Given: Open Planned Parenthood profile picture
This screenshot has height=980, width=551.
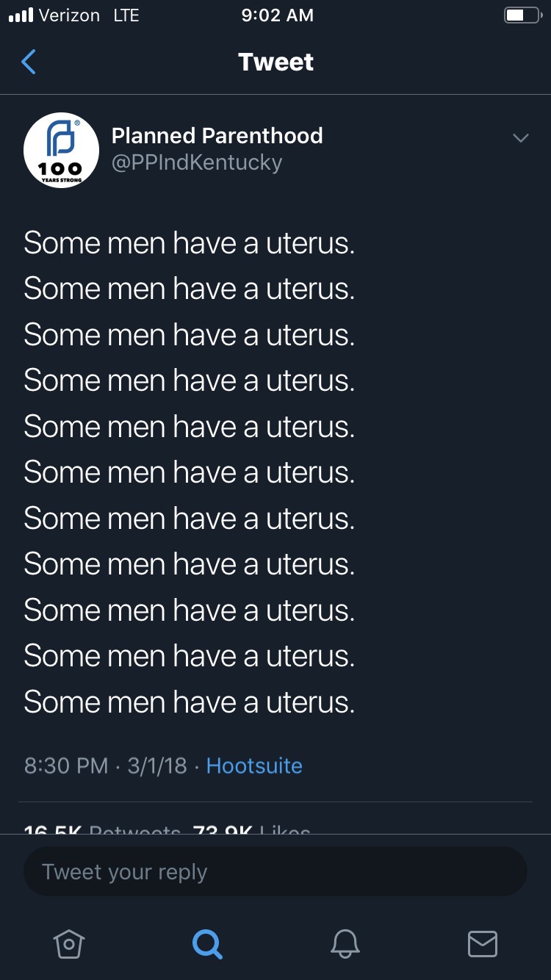Looking at the screenshot, I should tap(62, 150).
